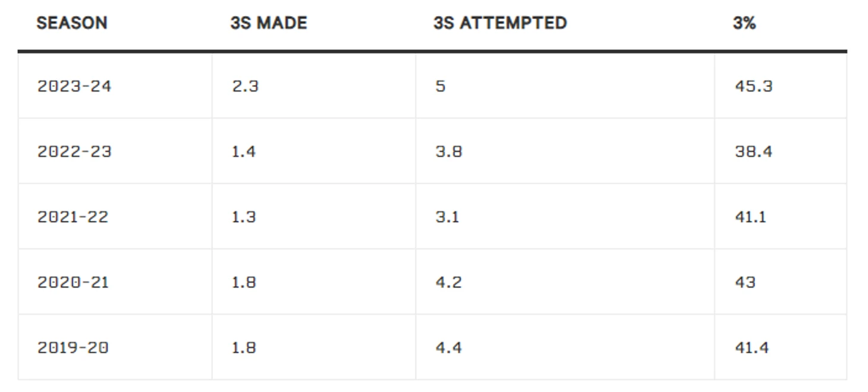Image resolution: width=868 pixels, height=392 pixels.
Task: Click the 3.8 attempts value
Action: point(449,151)
